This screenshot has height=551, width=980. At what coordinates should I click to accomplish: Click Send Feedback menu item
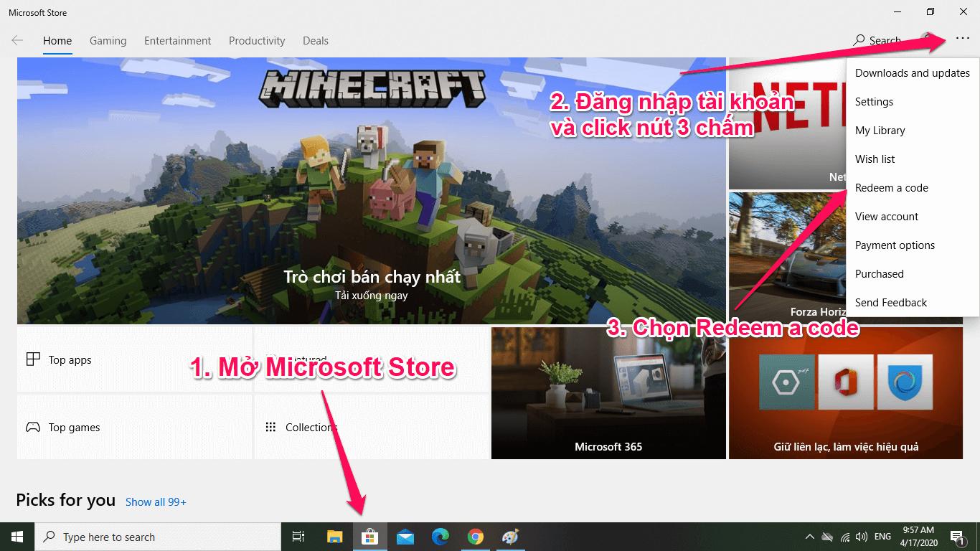[913, 303]
